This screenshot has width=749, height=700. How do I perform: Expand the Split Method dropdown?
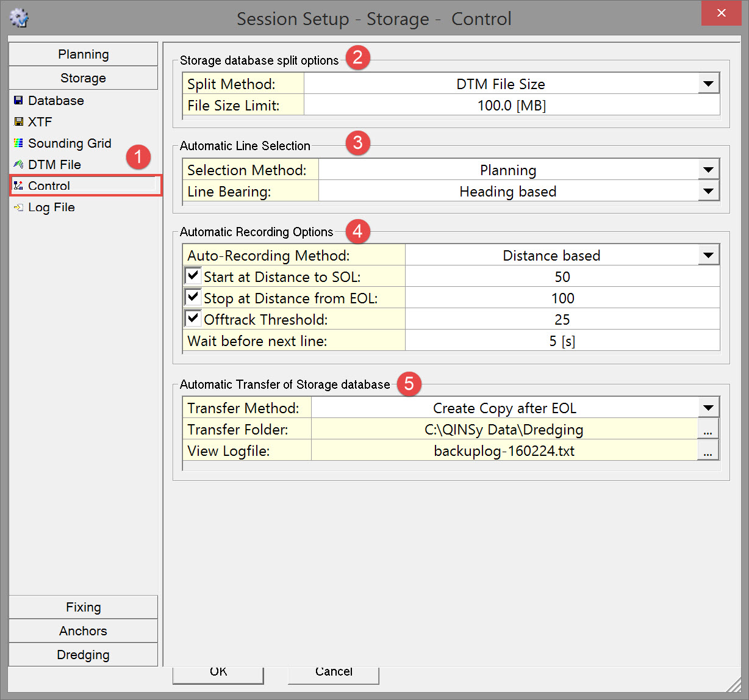click(708, 84)
